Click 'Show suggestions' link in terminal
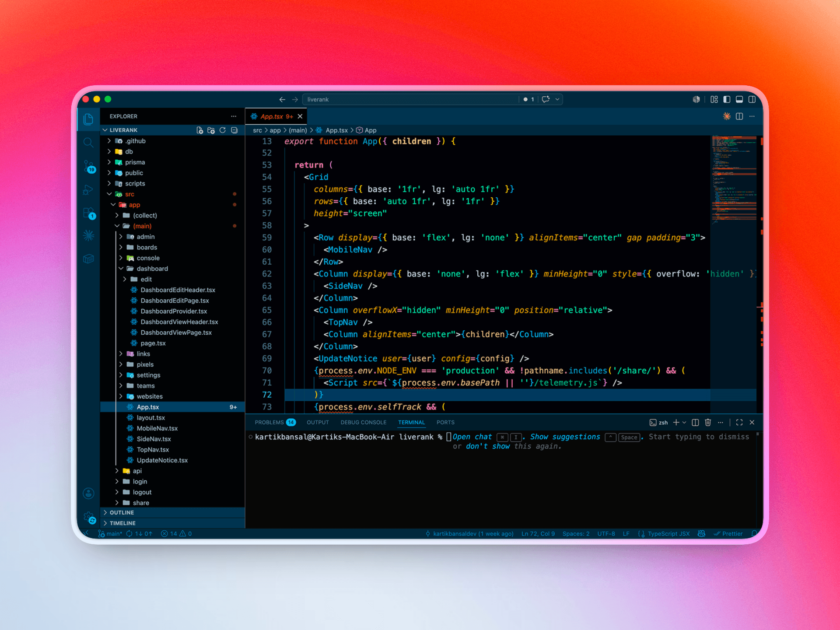 point(565,437)
